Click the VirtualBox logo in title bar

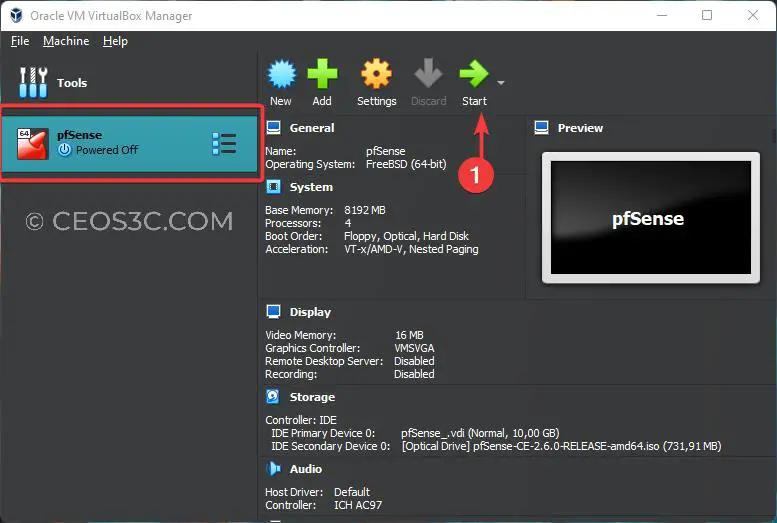(16, 15)
